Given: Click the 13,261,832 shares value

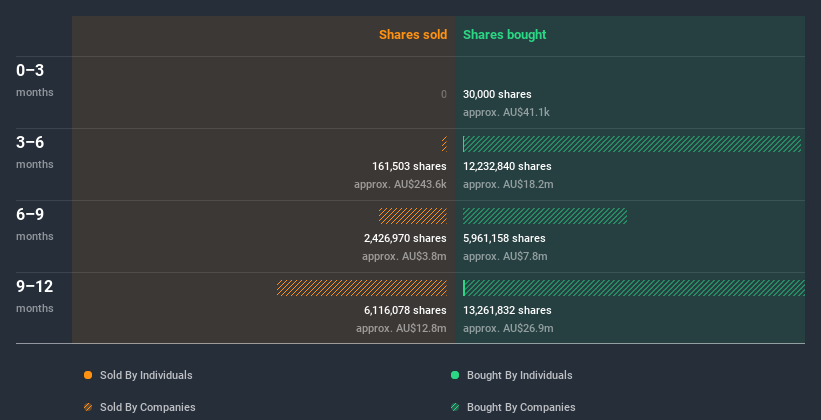Looking at the screenshot, I should (x=507, y=310).
